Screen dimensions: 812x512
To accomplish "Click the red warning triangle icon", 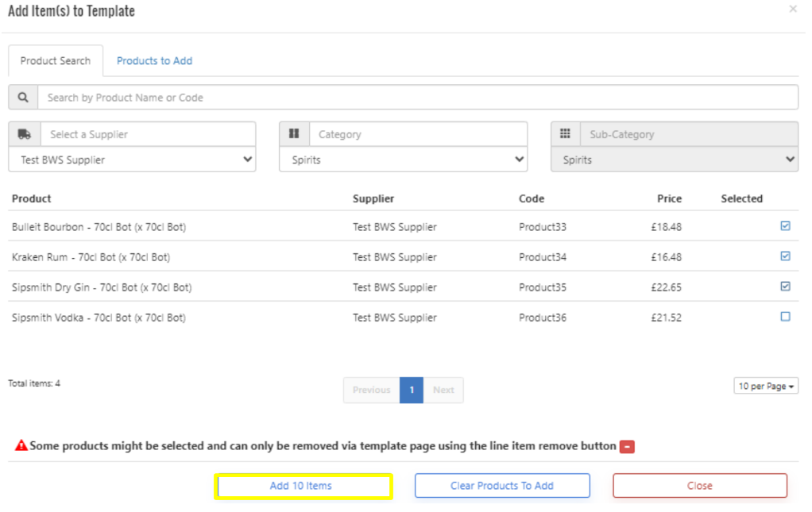I will [x=21, y=446].
